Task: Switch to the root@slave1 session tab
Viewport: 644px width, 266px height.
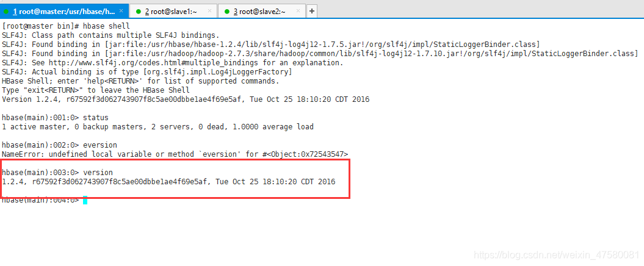Action: pos(173,12)
